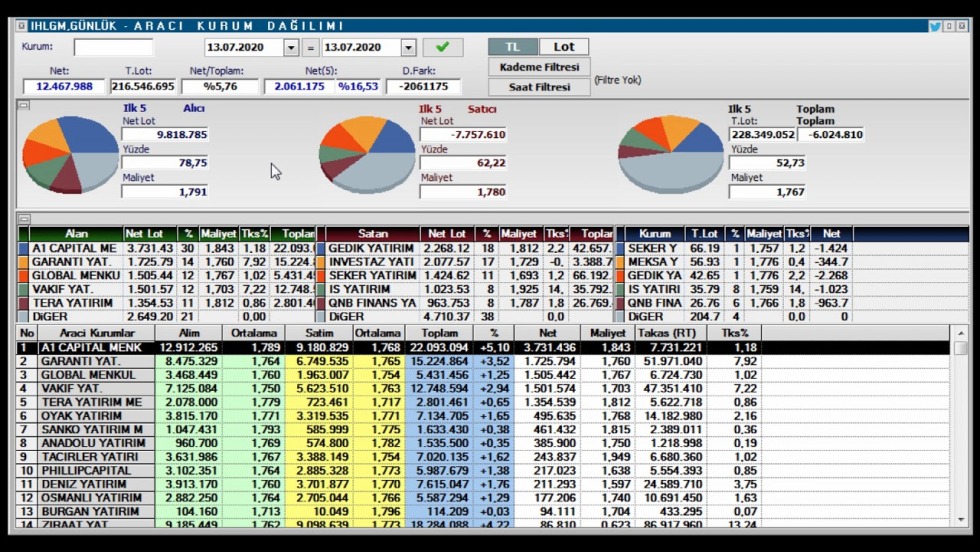Switch display to Lot mode
Image resolution: width=980 pixels, height=552 pixels.
[564, 47]
